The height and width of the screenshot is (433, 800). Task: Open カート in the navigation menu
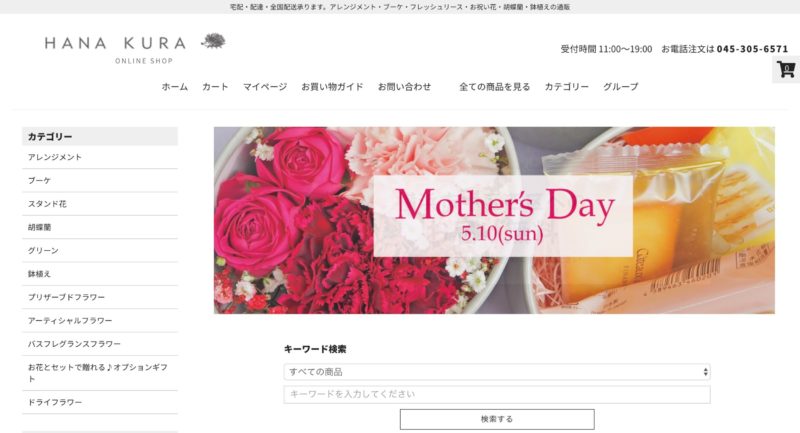pyautogui.click(x=215, y=87)
